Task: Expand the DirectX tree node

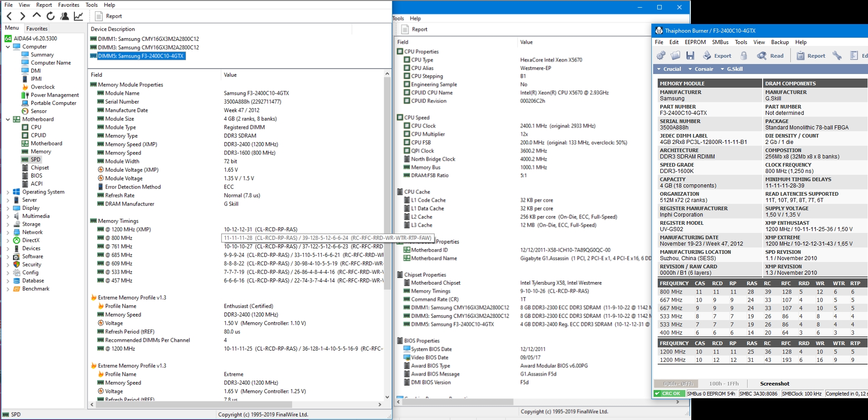Action: click(x=8, y=241)
